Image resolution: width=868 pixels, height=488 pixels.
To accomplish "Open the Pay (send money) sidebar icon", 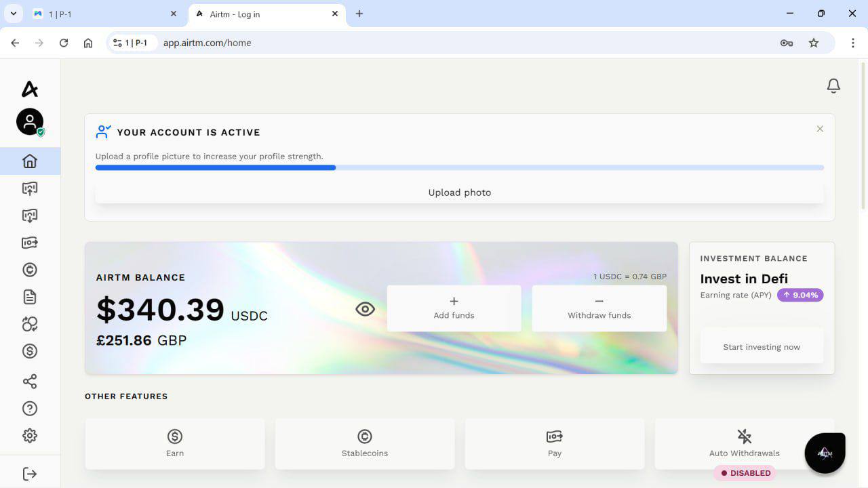I will [x=30, y=243].
